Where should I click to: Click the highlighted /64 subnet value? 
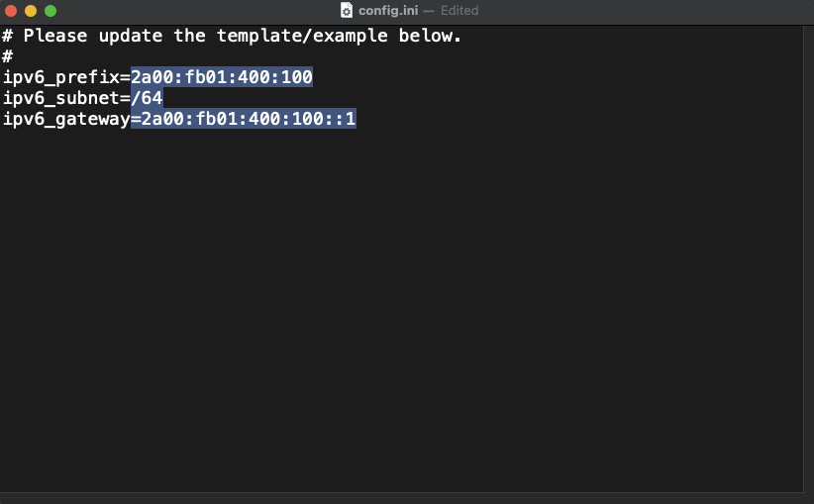147,98
